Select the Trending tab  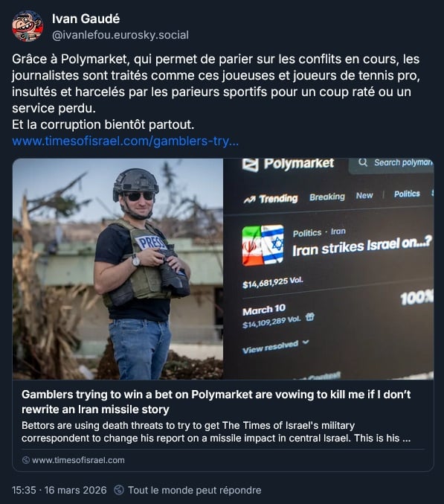point(271,200)
